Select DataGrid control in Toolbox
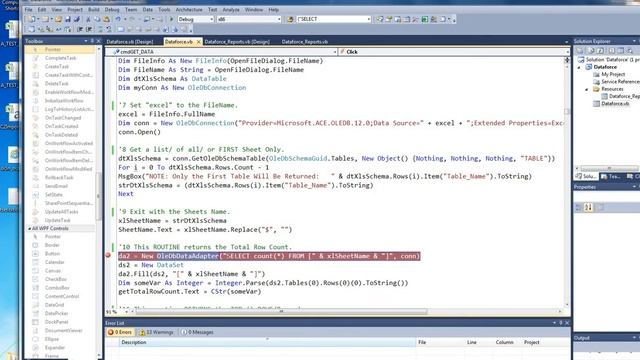 pos(55,305)
